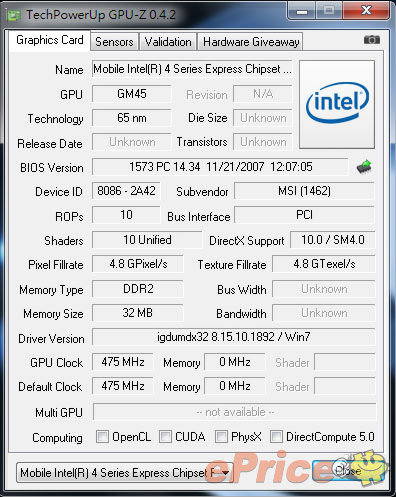Toggle the CUDA checkbox

165,436
